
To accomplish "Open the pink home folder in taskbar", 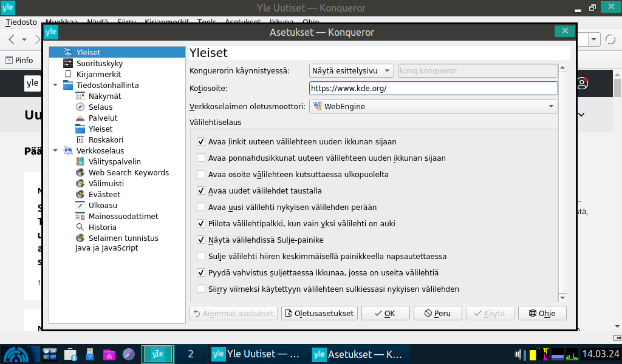I will click(109, 354).
